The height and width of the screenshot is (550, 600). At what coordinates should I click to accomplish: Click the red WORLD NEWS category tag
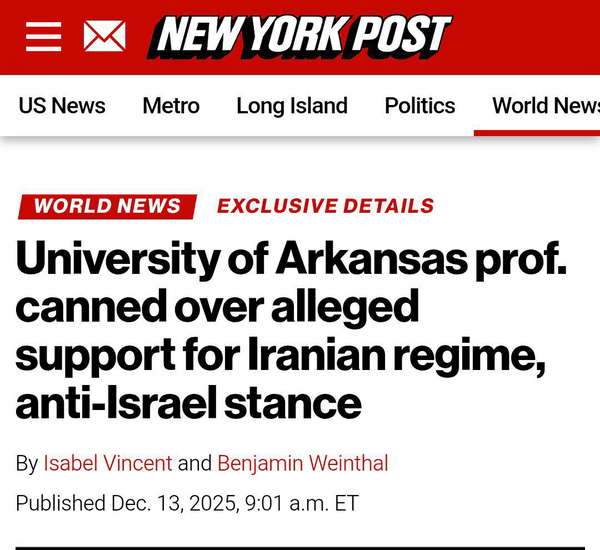107,207
